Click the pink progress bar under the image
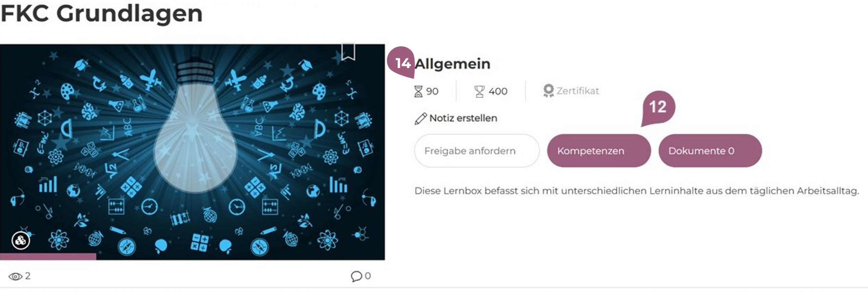 [x=48, y=256]
